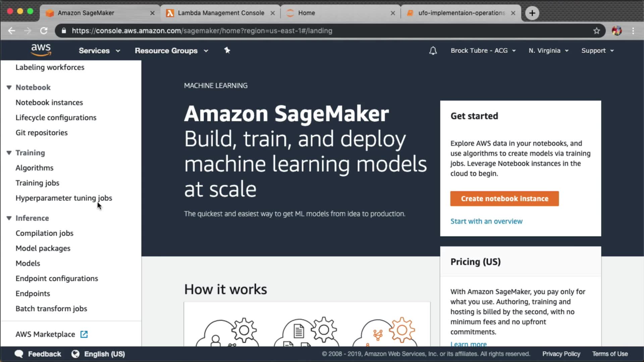
Task: Open new browser tab with plus icon
Action: [532, 13]
